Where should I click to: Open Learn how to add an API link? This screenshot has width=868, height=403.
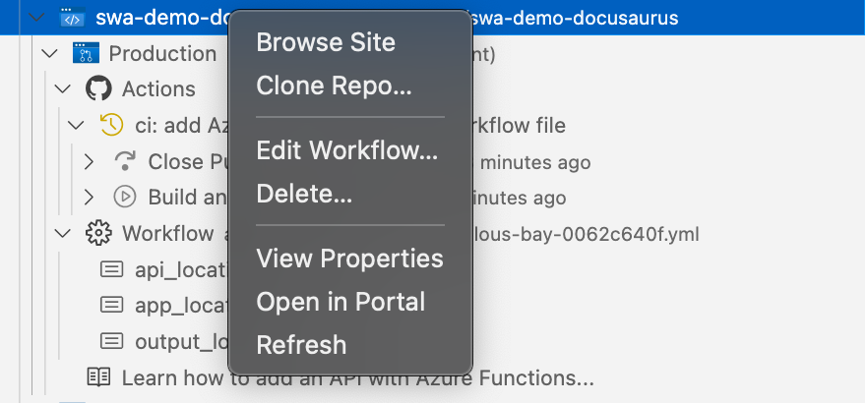[x=357, y=378]
